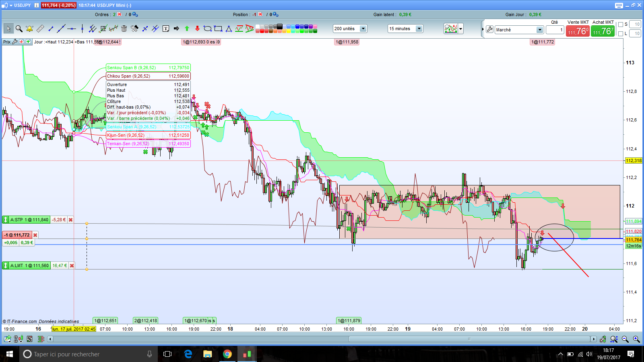644x362 pixels.
Task: Click the indicators chart icon button
Action: point(451,29)
